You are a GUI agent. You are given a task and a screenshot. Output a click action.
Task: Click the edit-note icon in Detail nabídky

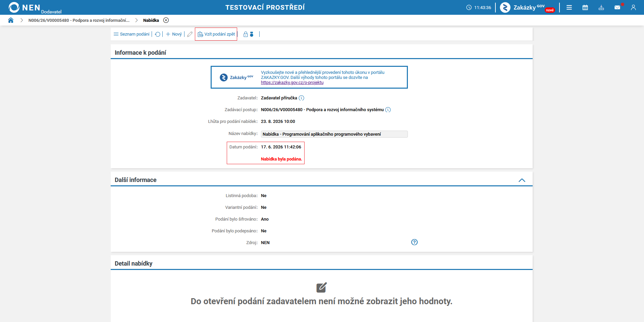321,287
